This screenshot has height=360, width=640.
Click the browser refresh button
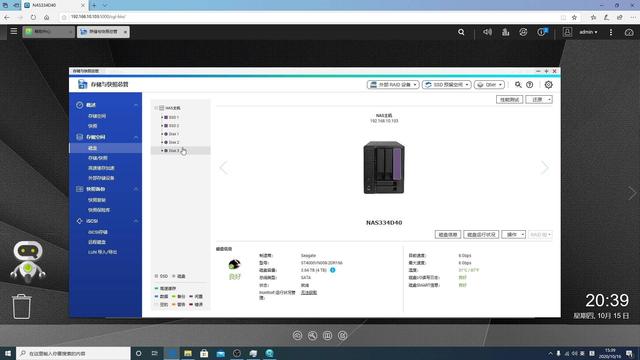point(33,17)
